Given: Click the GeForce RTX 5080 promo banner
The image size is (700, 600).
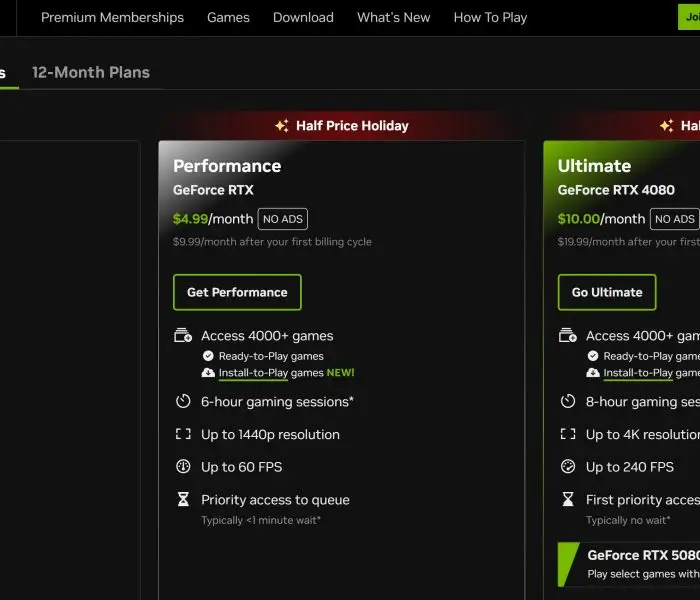Looking at the screenshot, I should coord(629,564).
